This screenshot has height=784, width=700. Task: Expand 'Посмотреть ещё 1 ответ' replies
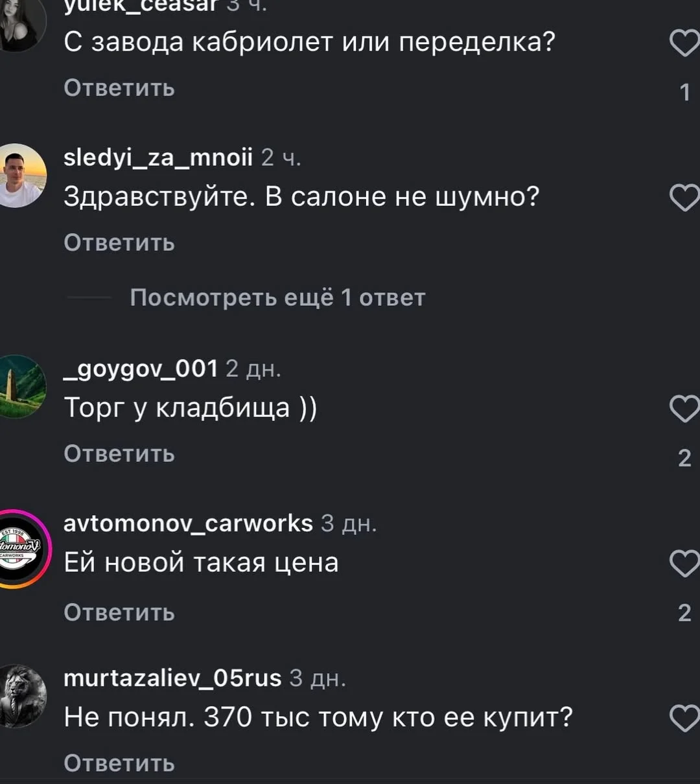pyautogui.click(x=277, y=297)
